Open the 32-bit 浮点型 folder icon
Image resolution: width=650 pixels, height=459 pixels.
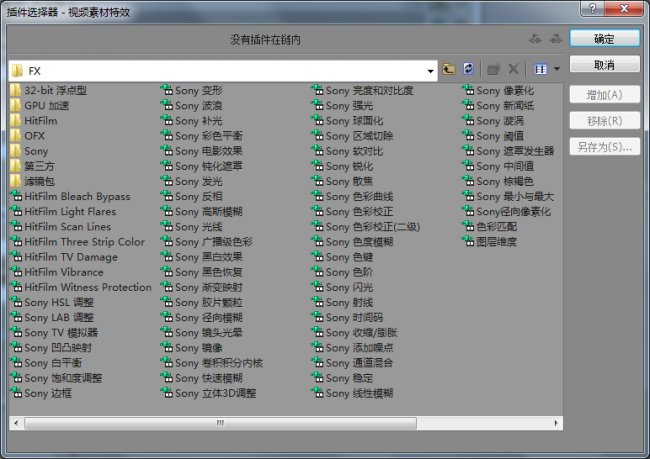coord(16,90)
